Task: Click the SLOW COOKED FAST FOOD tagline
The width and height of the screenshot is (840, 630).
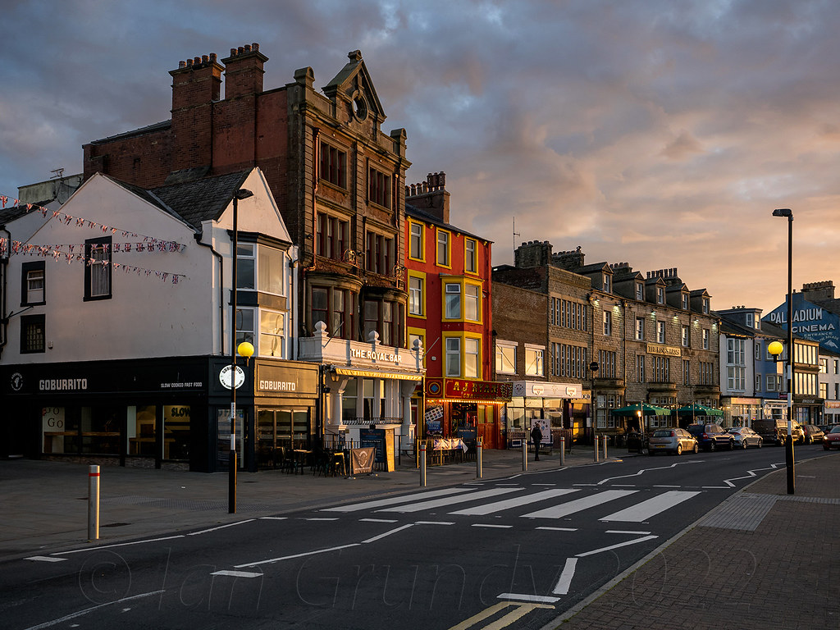Action: (181, 385)
